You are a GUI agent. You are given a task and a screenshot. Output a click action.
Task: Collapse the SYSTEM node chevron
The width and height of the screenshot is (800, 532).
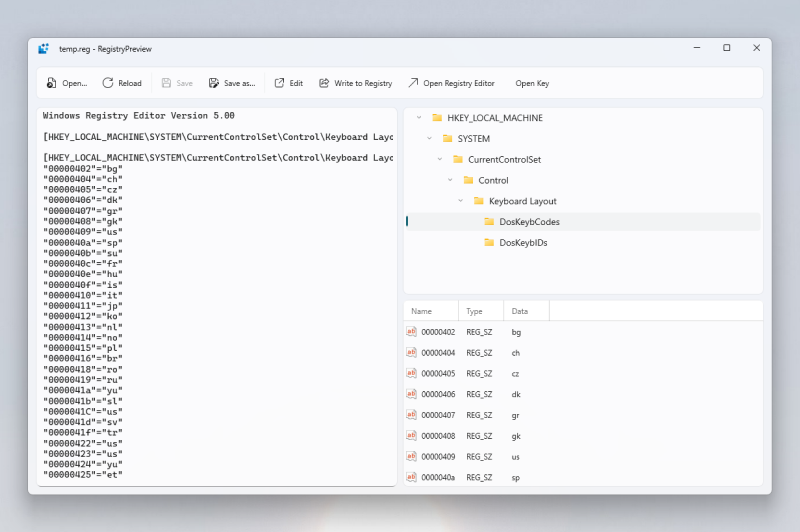coord(430,138)
